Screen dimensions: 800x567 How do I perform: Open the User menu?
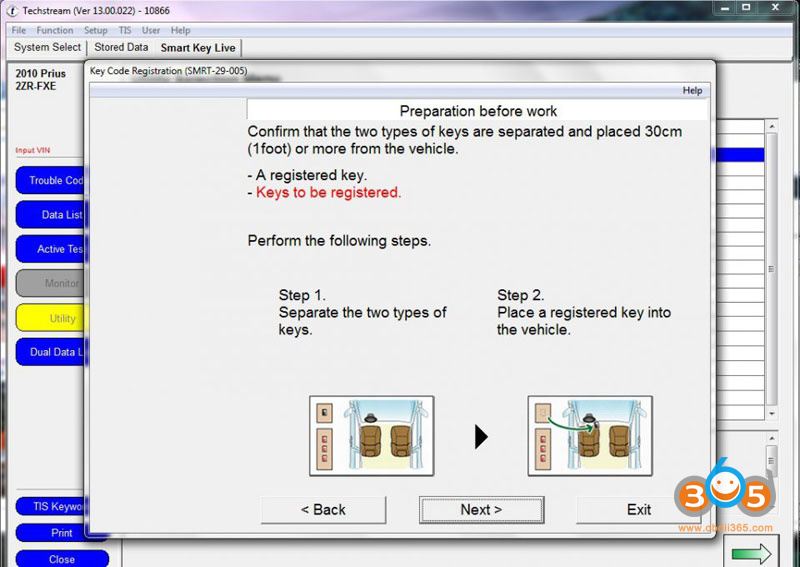tap(151, 30)
